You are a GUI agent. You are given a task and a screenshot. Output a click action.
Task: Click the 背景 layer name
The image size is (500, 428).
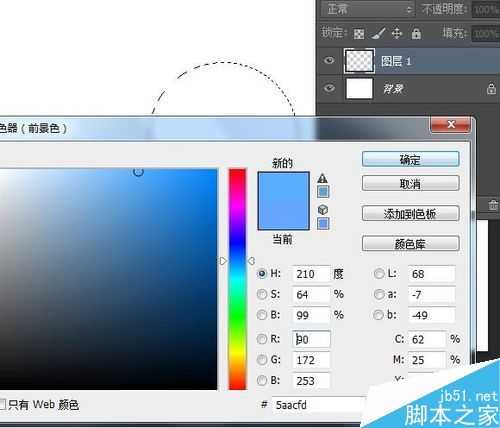pos(393,89)
